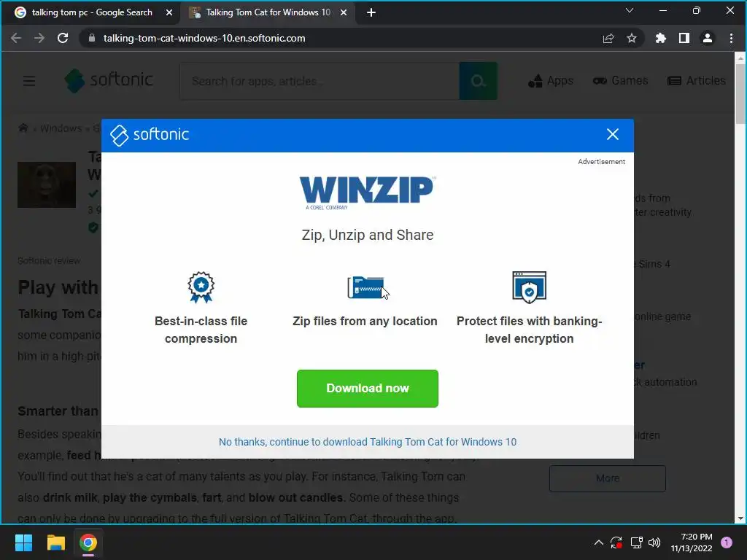The width and height of the screenshot is (747, 560).
Task: Reload the current page
Action: pyautogui.click(x=63, y=38)
